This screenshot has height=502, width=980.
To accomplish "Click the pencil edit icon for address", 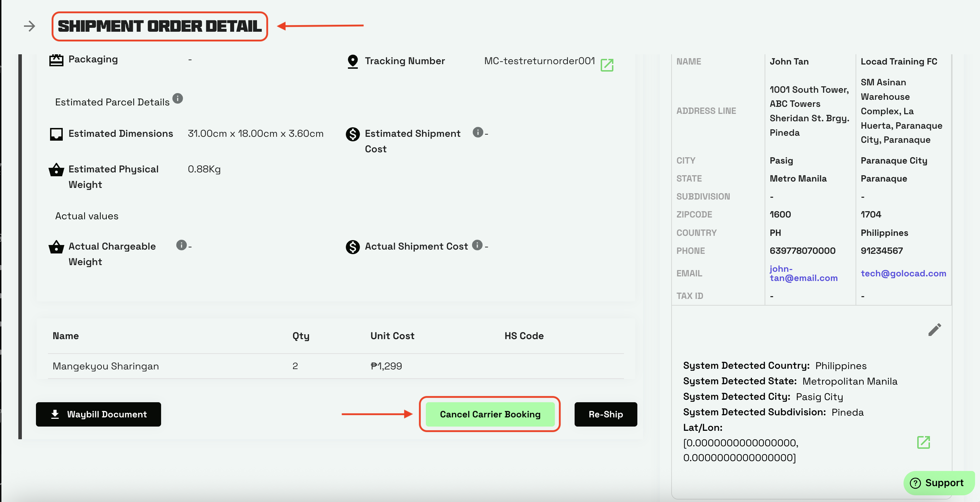I will [x=934, y=330].
